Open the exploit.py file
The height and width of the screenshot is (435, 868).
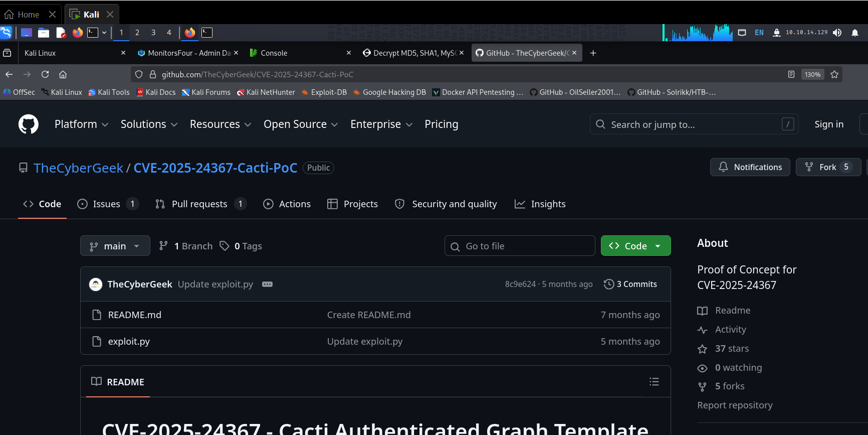coord(129,342)
